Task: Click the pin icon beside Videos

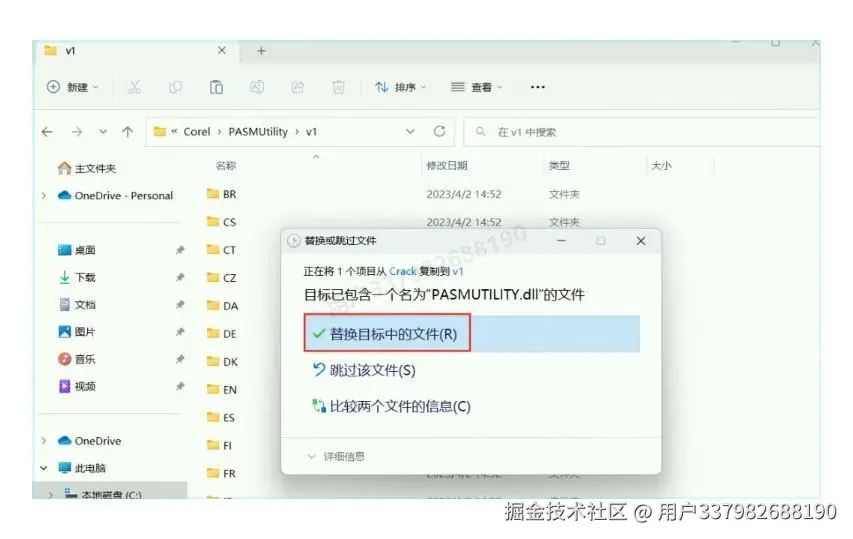Action: (x=180, y=386)
